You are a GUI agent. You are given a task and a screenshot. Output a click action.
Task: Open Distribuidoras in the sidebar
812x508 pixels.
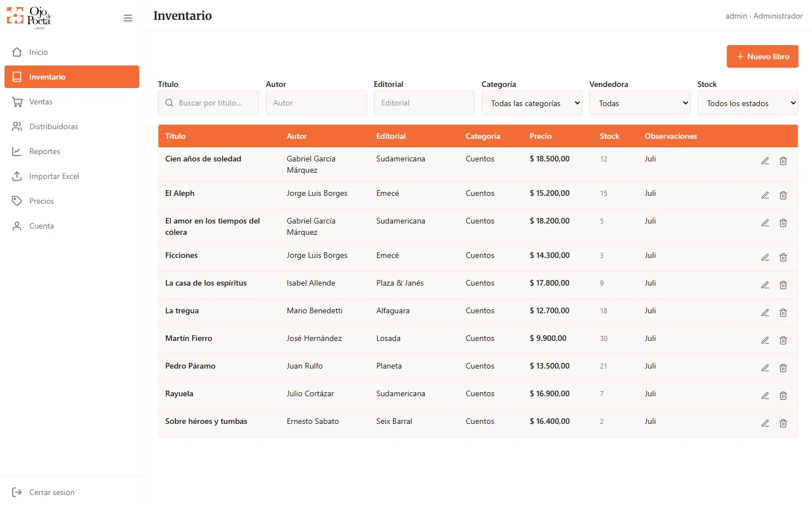pyautogui.click(x=72, y=126)
